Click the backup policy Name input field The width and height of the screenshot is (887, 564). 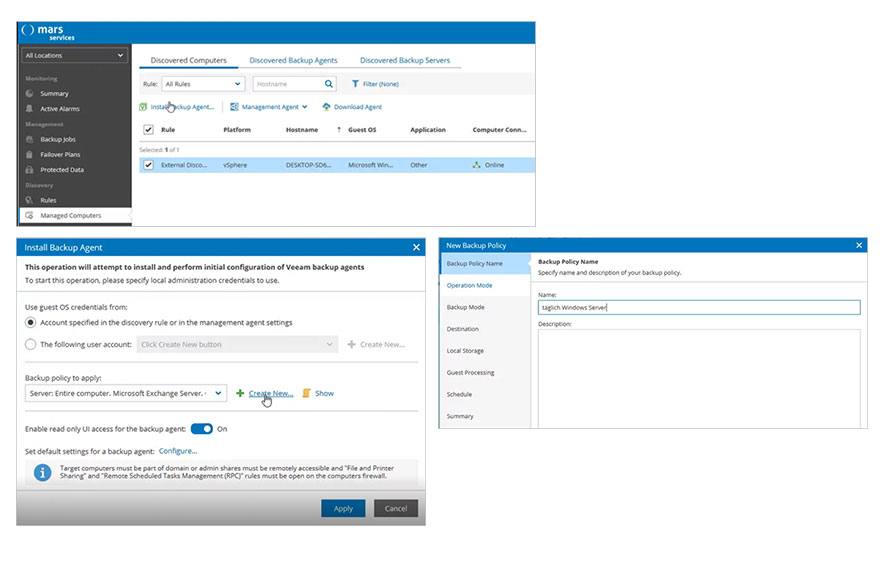coord(698,308)
